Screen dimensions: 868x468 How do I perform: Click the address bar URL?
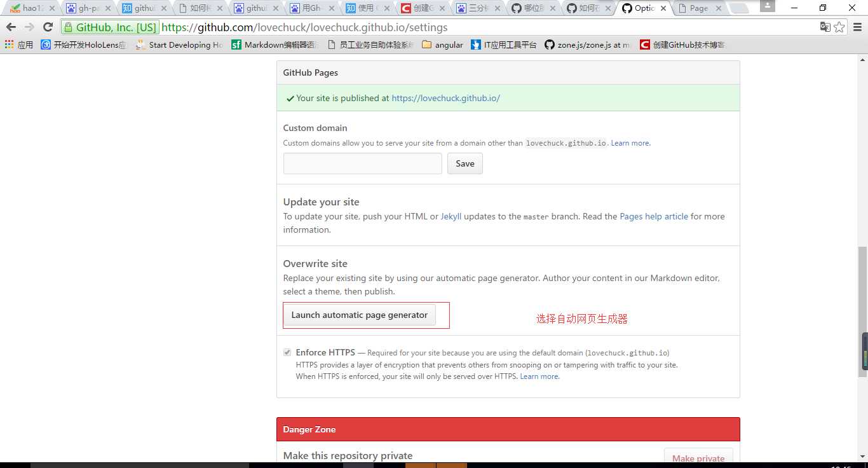click(304, 27)
